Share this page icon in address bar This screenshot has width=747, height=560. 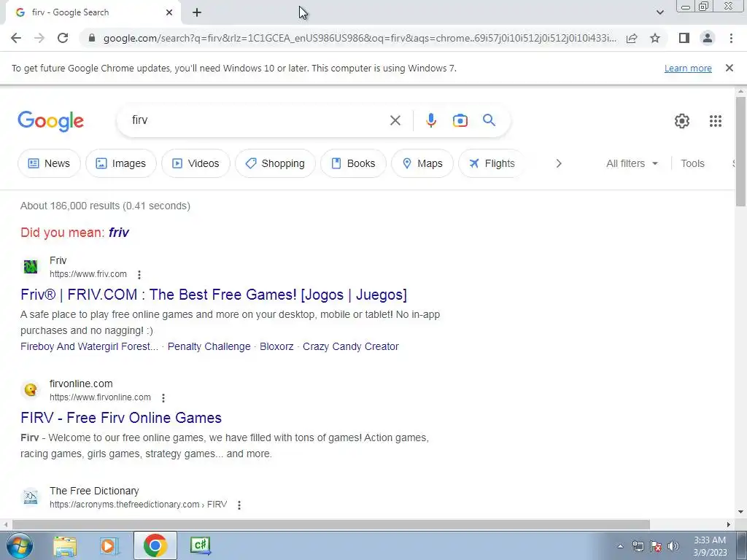pos(632,38)
